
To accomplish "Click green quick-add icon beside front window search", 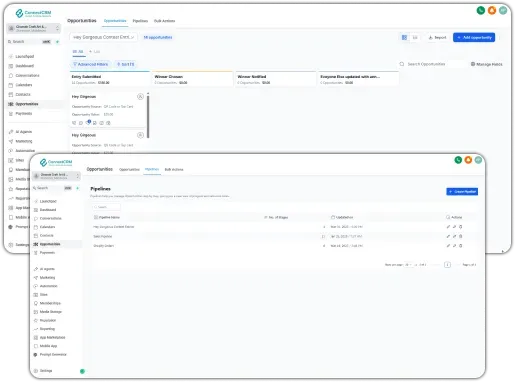I will click(77, 188).
